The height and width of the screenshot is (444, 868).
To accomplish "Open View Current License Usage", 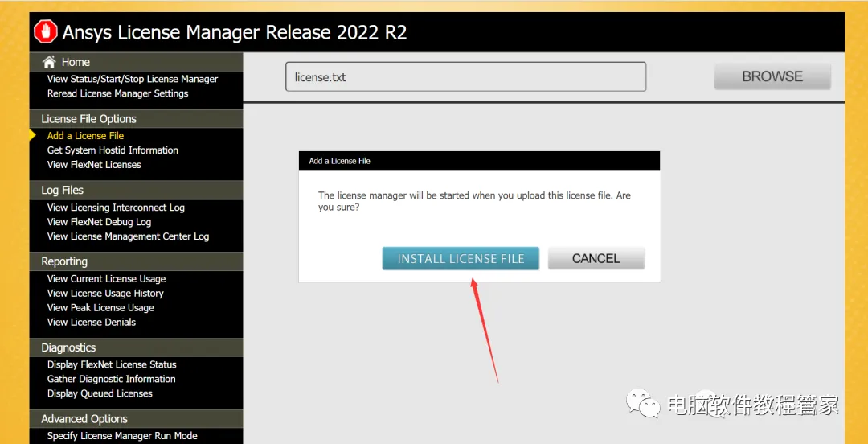I will 106,279.
